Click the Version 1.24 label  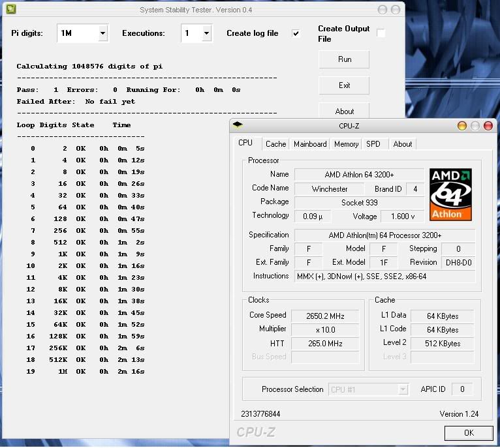(459, 414)
